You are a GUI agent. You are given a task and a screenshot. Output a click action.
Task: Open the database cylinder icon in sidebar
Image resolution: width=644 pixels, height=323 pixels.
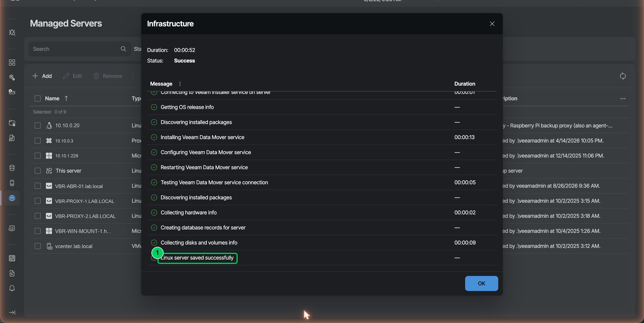coord(12,168)
